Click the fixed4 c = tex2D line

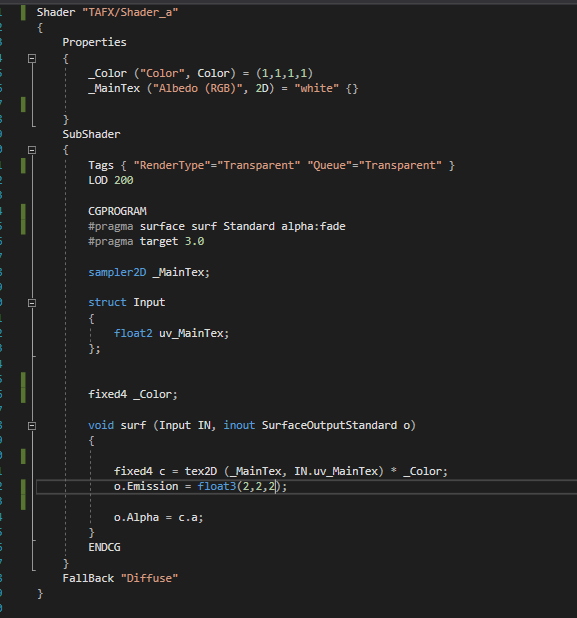point(281,471)
